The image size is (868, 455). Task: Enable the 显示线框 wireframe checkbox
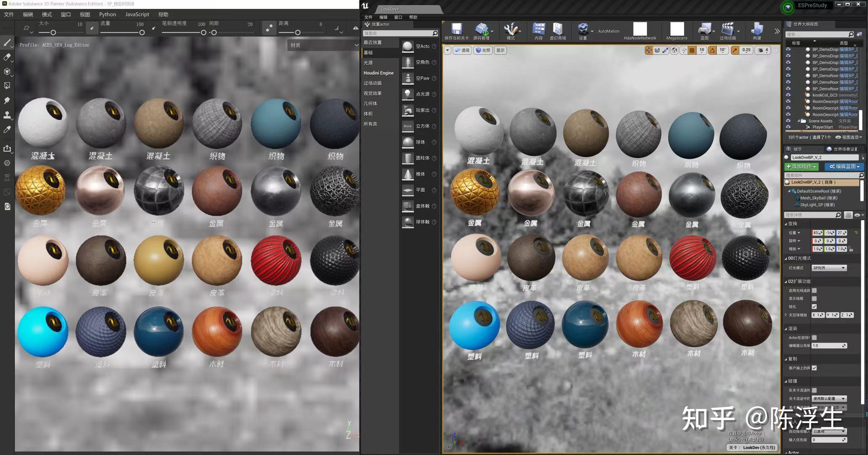click(814, 298)
